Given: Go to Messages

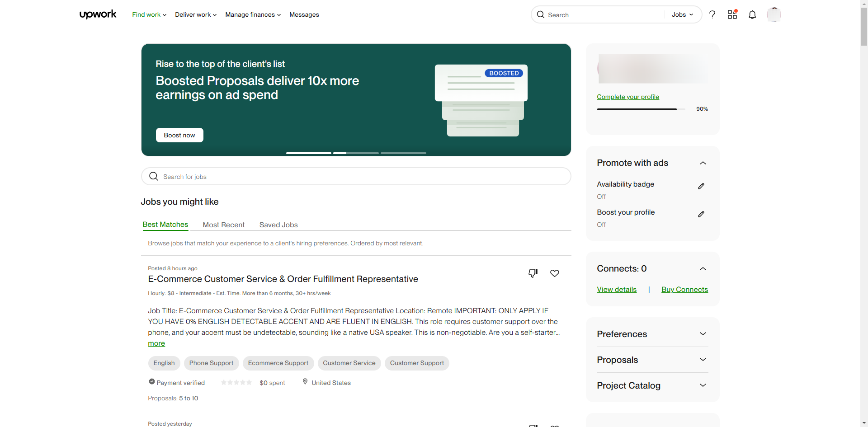Looking at the screenshot, I should coord(304,14).
